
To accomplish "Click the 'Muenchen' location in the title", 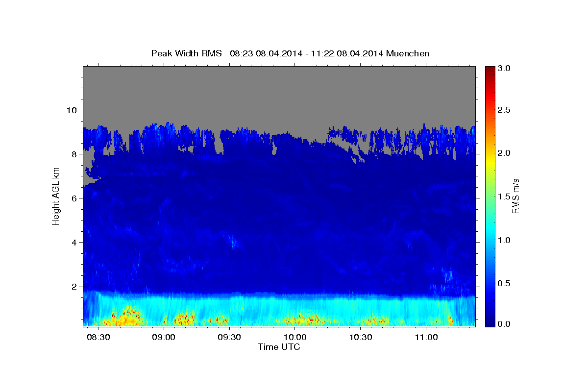I will coord(408,53).
